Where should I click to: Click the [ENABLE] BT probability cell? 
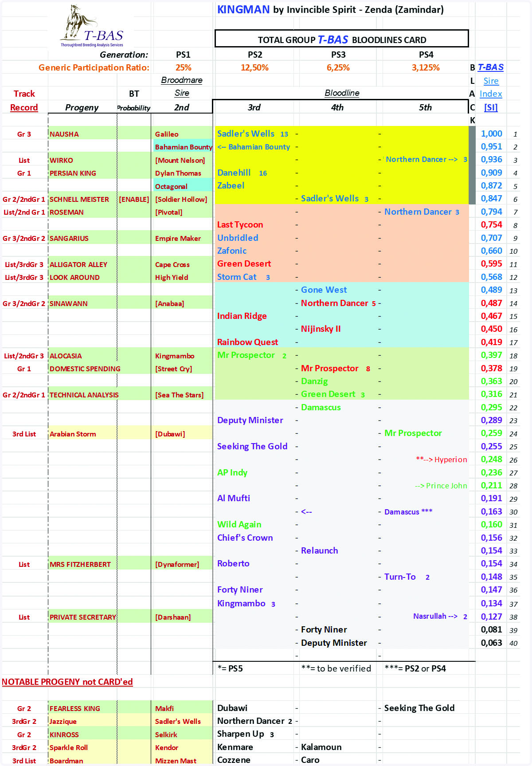134,199
